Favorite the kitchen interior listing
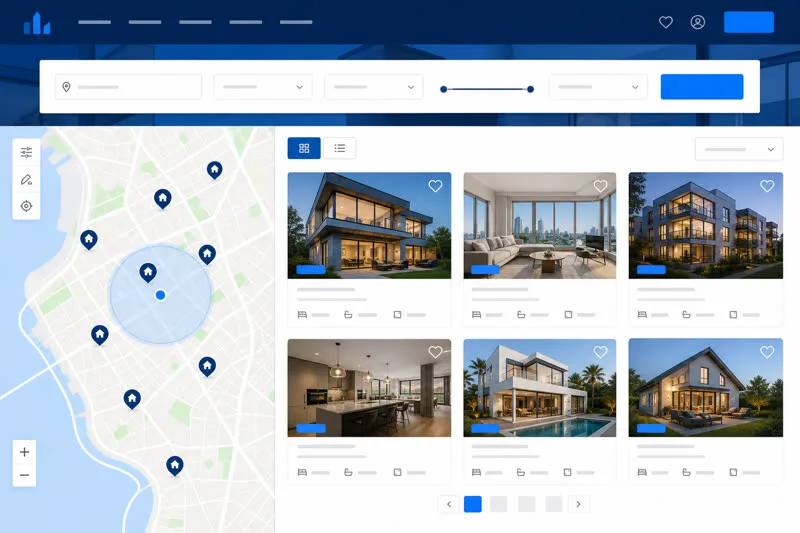 pos(435,352)
